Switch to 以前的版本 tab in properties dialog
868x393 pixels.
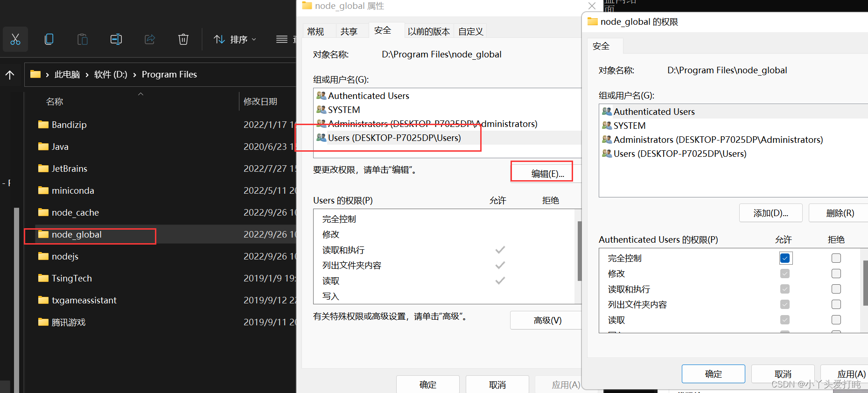point(428,31)
